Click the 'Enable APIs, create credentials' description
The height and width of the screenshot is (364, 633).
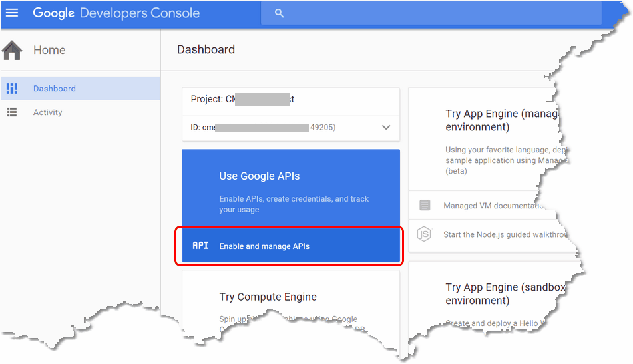[x=294, y=204]
